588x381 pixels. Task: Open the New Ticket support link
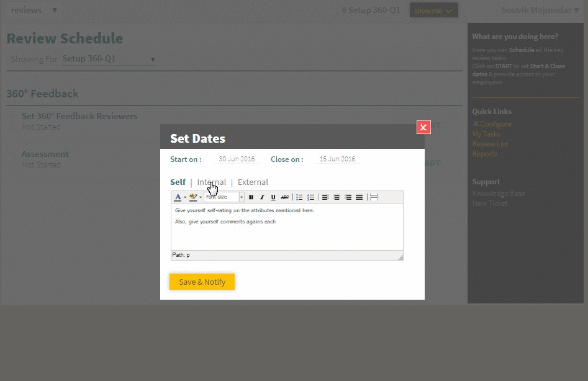490,204
